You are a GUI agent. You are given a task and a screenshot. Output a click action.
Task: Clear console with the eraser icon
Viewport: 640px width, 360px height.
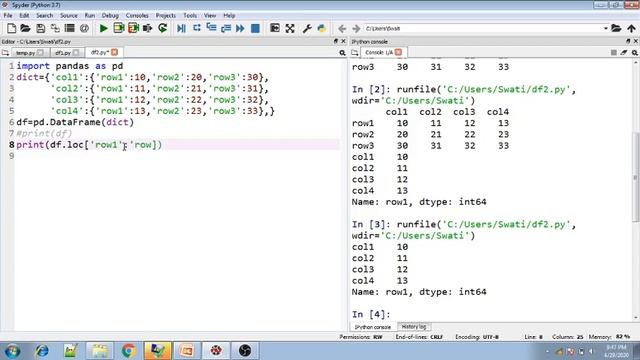[x=624, y=53]
